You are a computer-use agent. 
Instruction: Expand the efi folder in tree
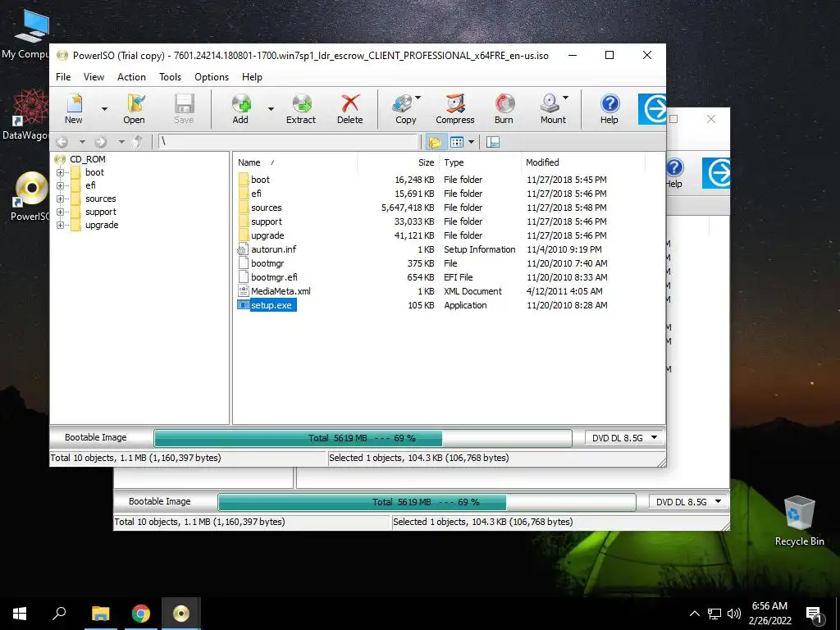point(60,186)
